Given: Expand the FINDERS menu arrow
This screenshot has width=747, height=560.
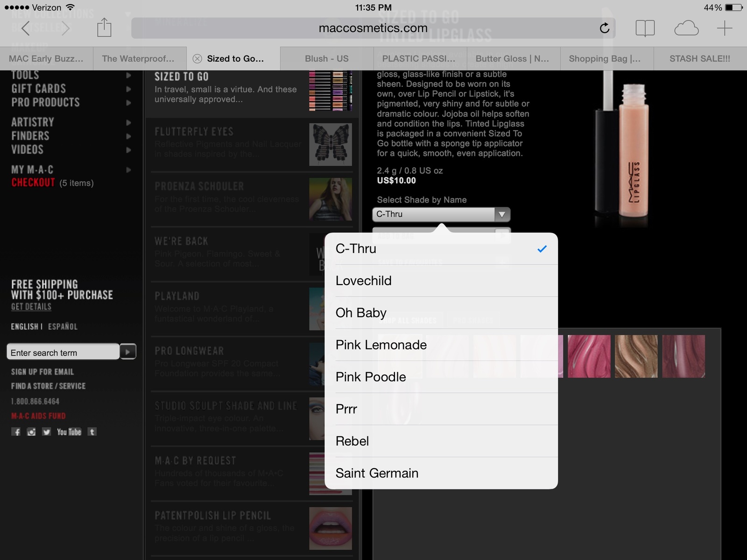Looking at the screenshot, I should 128,136.
